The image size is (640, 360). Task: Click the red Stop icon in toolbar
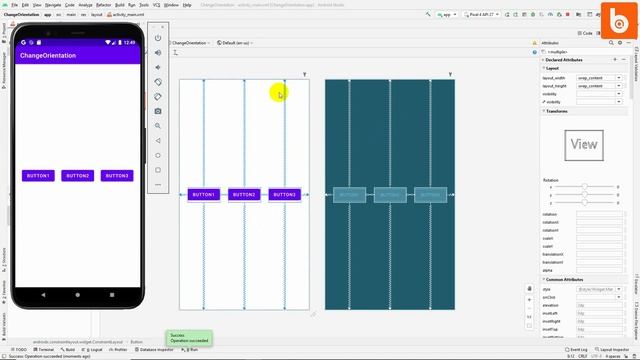(x=567, y=14)
